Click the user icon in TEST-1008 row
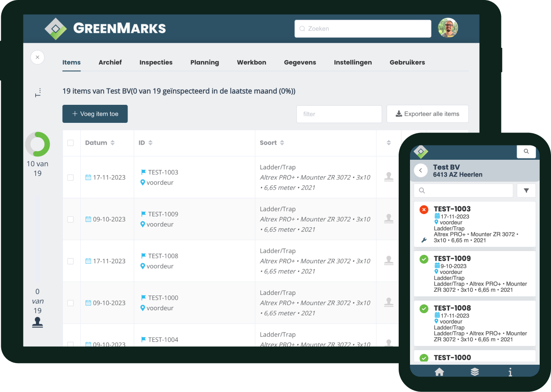 coord(389,261)
